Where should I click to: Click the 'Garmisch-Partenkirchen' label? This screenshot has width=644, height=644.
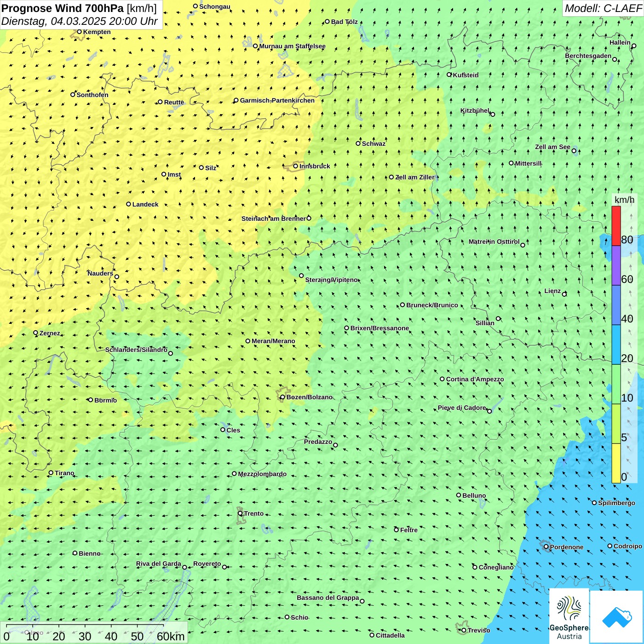[277, 100]
